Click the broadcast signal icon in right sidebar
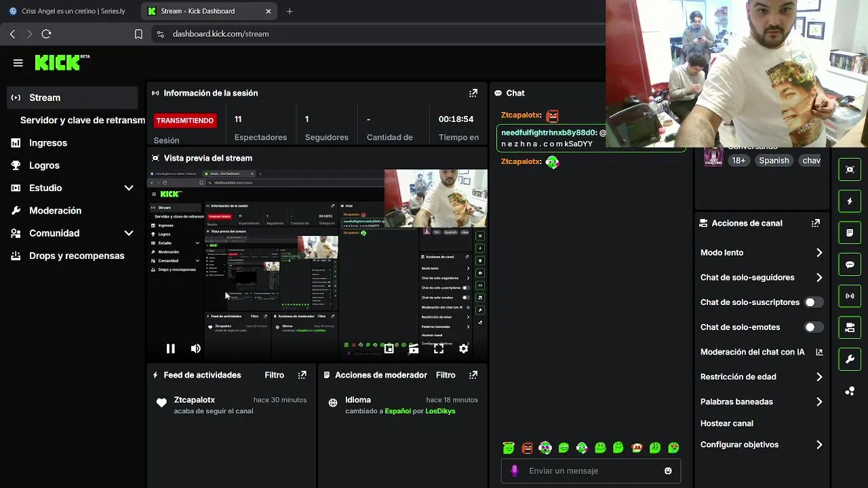The width and height of the screenshot is (868, 488). (x=850, y=296)
